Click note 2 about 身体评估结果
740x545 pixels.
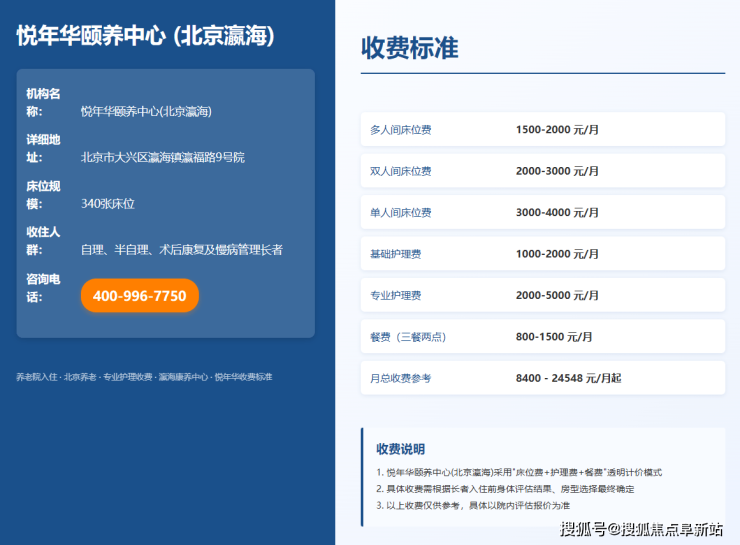[x=505, y=489]
